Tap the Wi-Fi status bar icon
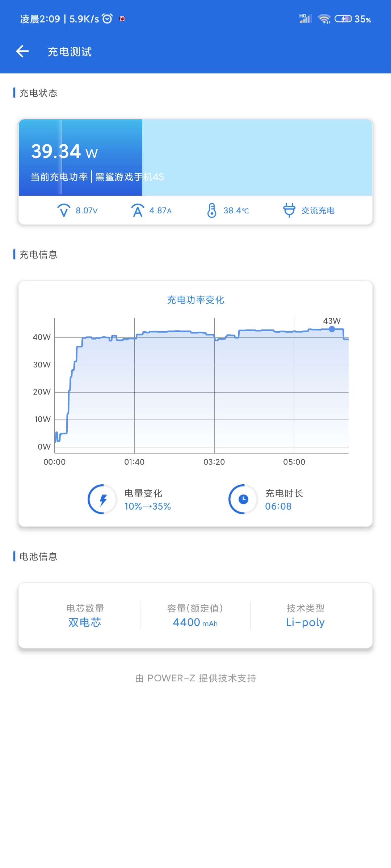The image size is (391, 868). tap(324, 19)
